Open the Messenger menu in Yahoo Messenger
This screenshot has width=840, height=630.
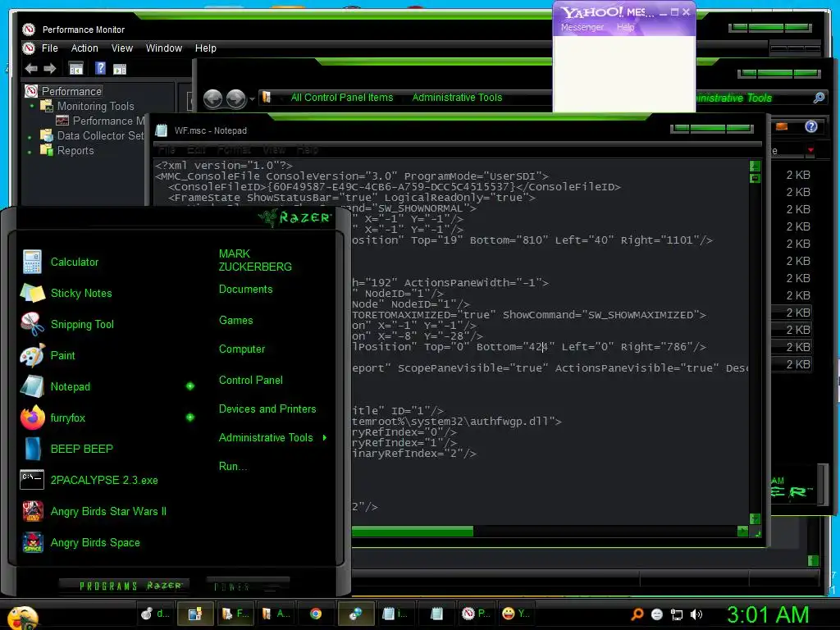582,27
